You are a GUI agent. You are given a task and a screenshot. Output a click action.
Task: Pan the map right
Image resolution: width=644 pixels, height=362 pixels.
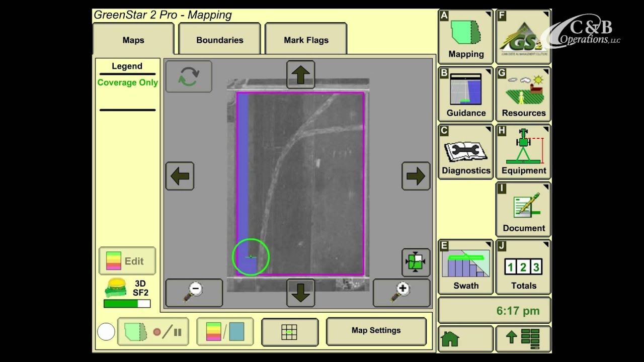coord(416,176)
